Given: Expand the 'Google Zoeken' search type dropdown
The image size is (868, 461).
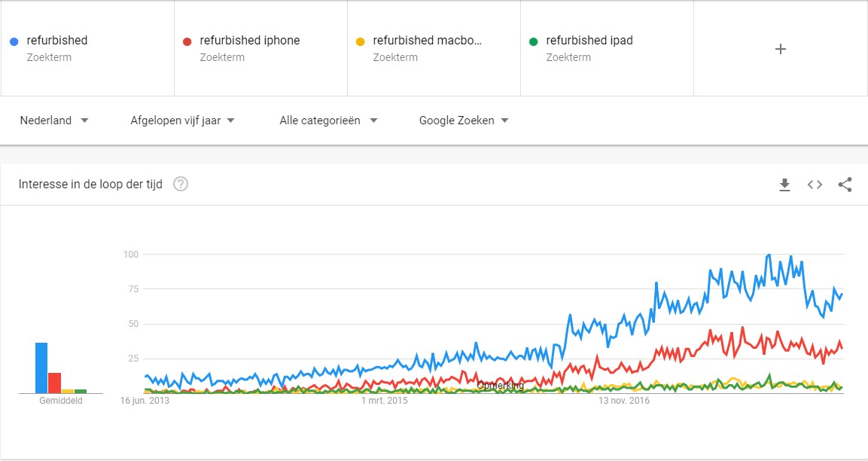Looking at the screenshot, I should 464,121.
